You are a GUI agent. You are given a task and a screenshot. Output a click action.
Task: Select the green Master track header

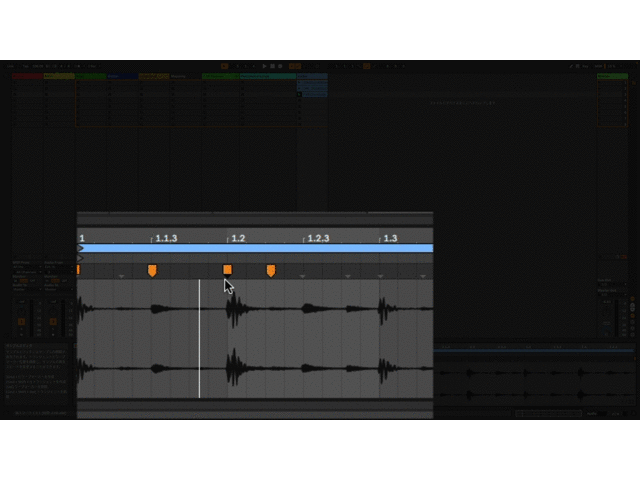[612, 76]
